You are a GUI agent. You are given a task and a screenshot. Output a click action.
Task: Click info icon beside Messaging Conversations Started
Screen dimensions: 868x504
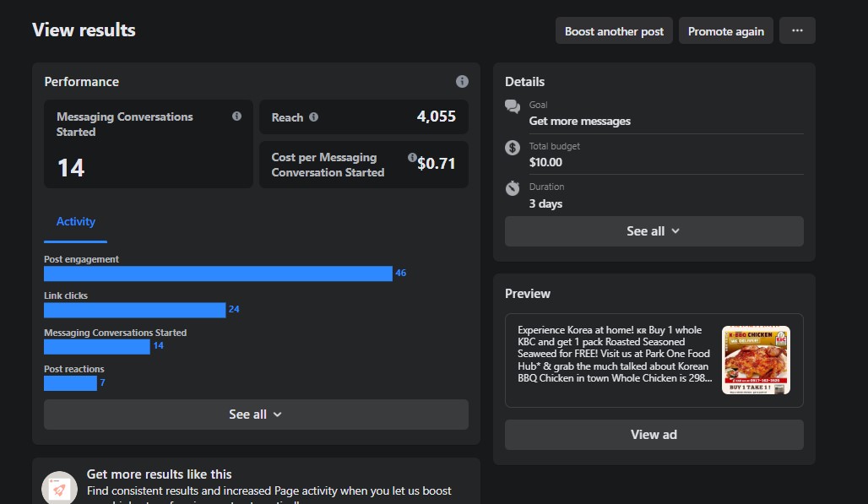[236, 117]
